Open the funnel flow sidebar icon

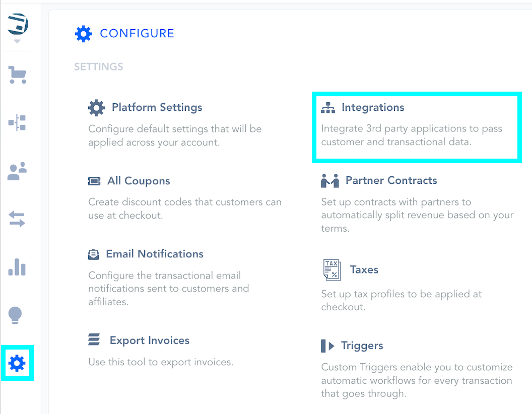pos(17,122)
